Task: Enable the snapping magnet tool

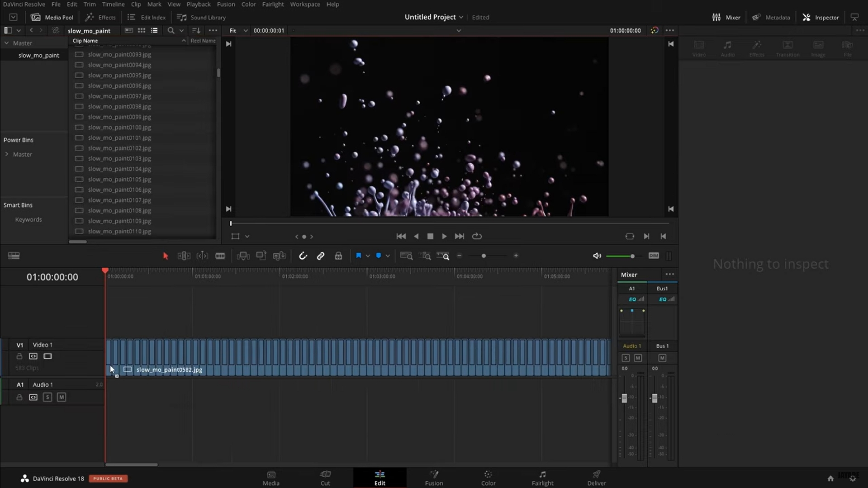Action: pos(303,256)
